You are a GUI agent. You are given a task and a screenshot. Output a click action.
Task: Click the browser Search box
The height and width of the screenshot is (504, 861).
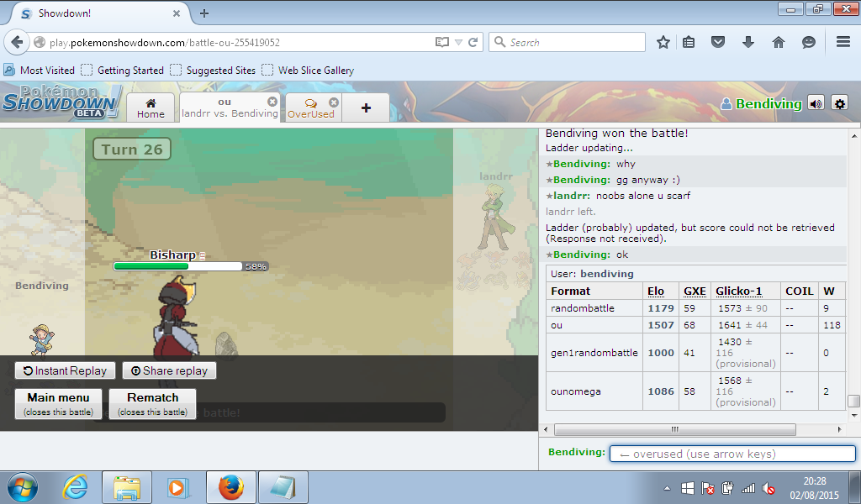tap(567, 42)
